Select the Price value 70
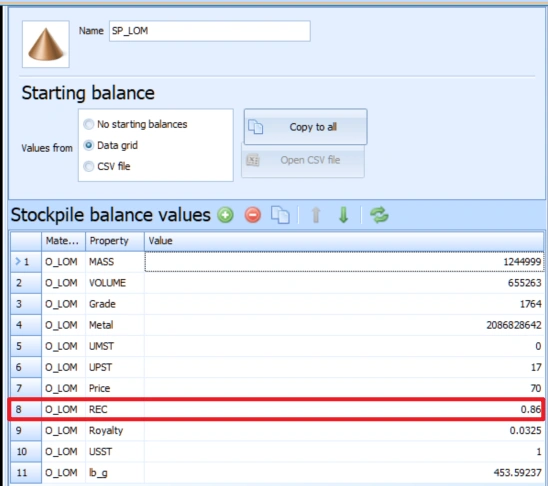Screen dimensions: 548x486 point(344,388)
